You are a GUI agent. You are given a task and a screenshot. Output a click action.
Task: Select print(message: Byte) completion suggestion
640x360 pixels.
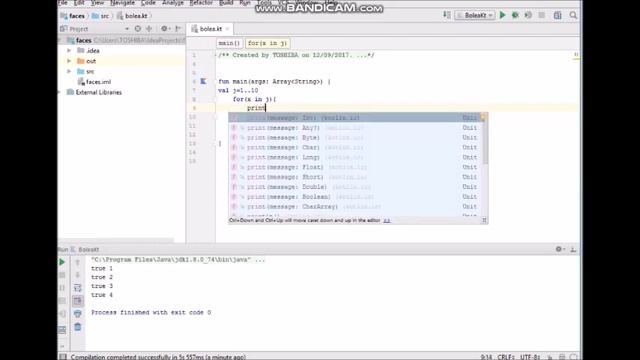(355, 138)
